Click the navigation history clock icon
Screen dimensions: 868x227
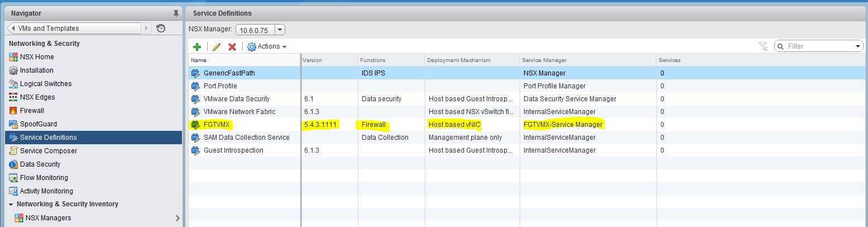pyautogui.click(x=161, y=28)
